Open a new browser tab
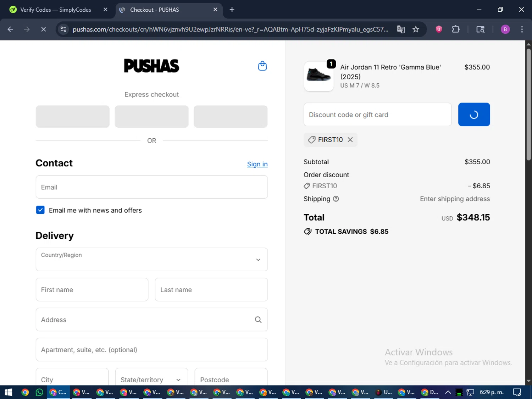The image size is (532, 399). pos(232,10)
